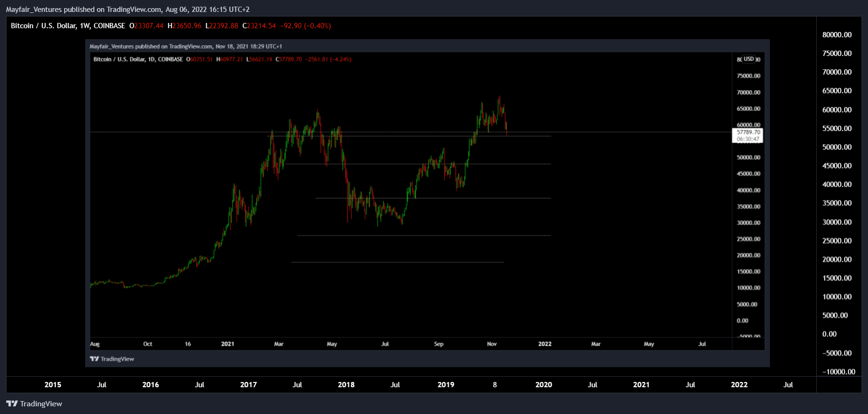Select the 'Bitcoin / U.S. Dollar, 1W, COINBASE' symbol title
Viewport: 868px width, 414px height.
(x=68, y=26)
